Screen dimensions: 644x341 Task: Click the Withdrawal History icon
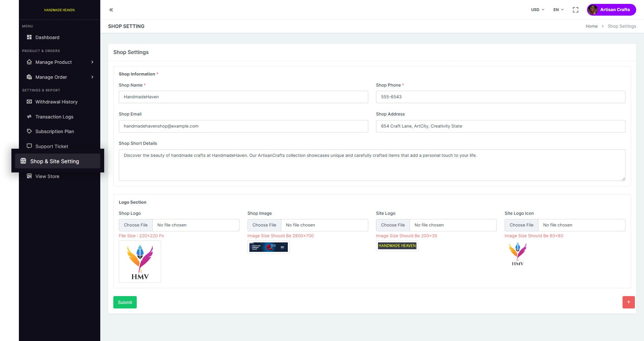[29, 102]
